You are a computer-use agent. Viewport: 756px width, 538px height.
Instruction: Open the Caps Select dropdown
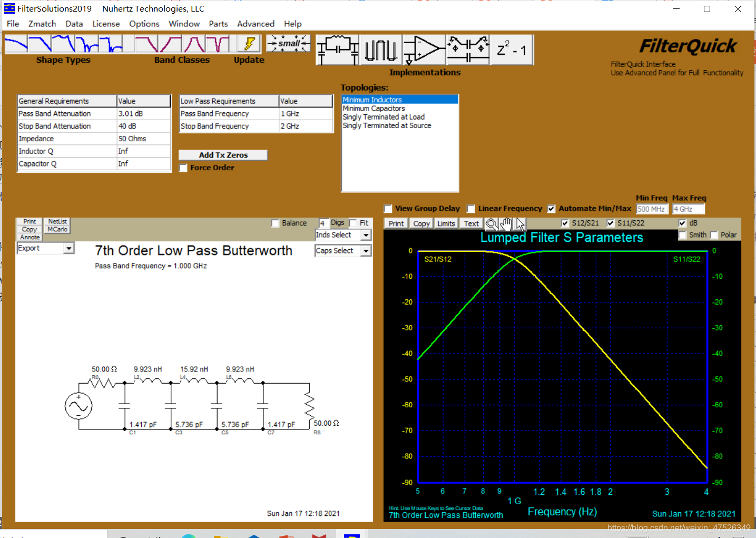point(366,250)
